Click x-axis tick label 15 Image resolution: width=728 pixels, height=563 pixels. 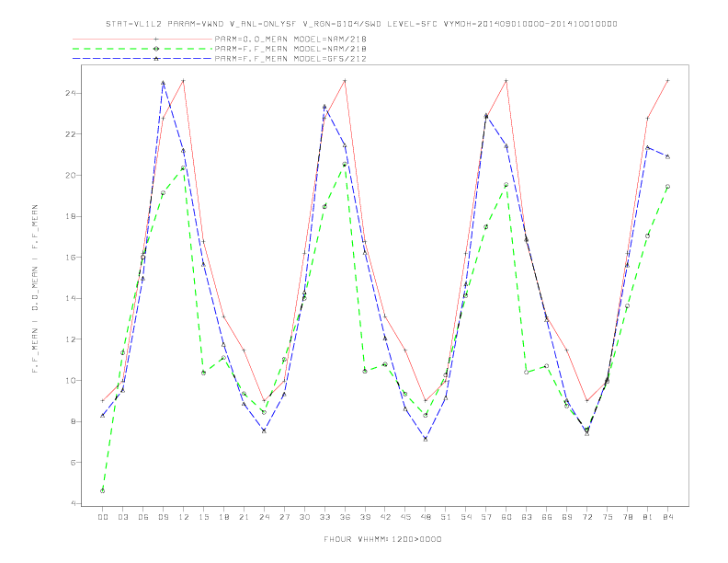pyautogui.click(x=203, y=517)
